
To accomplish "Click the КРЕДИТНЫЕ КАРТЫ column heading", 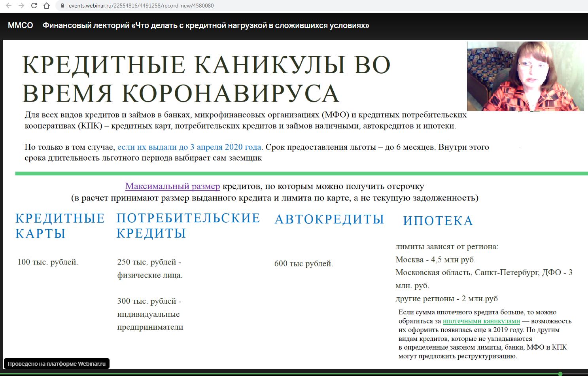I will pos(60,226).
